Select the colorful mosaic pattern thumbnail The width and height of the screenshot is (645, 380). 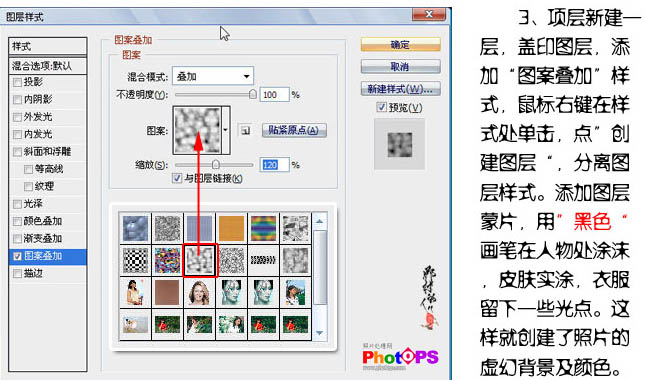coord(167,260)
